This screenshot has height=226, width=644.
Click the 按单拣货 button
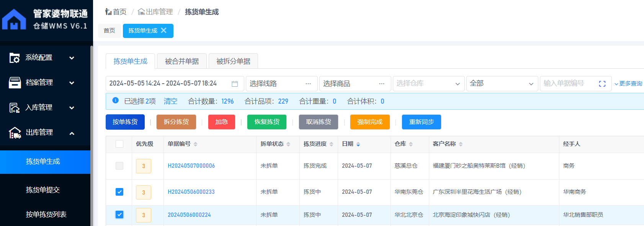(125, 122)
